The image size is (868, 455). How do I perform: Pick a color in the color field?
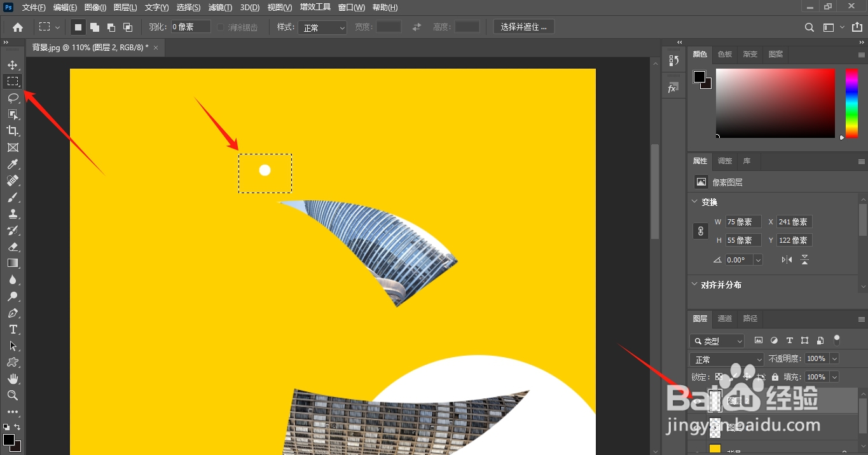(x=775, y=103)
